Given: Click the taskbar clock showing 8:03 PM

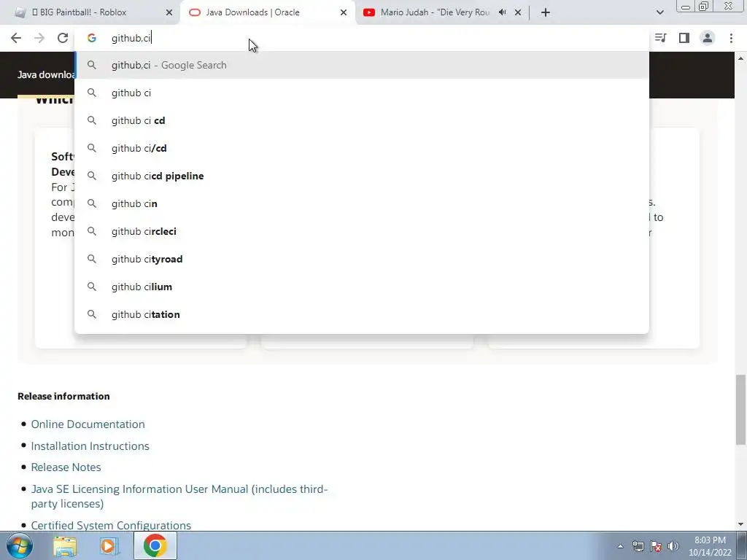Looking at the screenshot, I should click(x=710, y=546).
